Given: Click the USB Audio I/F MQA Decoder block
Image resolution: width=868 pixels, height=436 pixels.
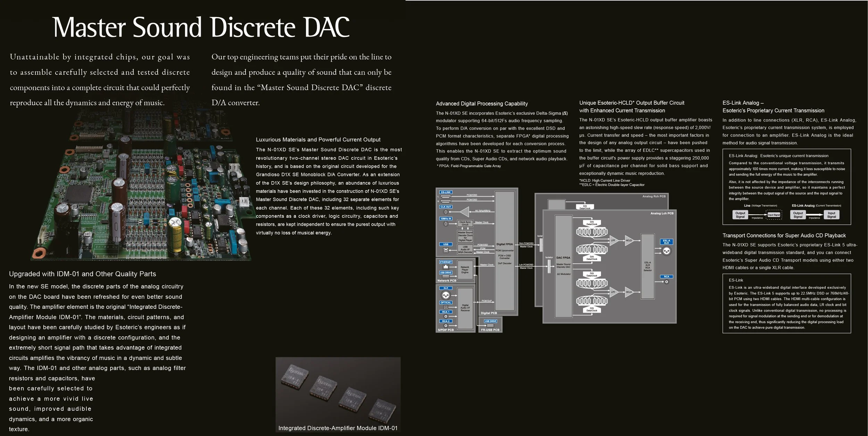Looking at the screenshot, I should click(465, 249).
